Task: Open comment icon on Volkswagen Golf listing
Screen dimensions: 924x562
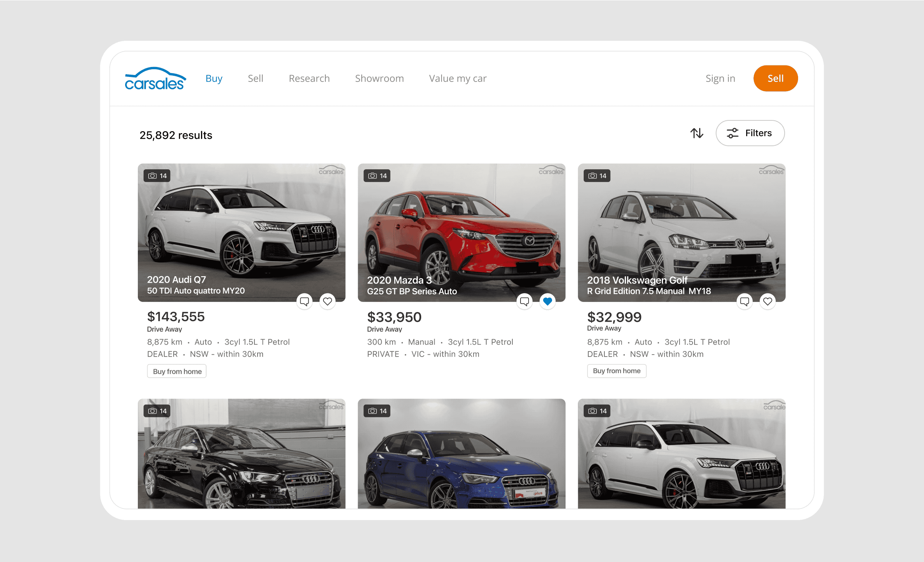Action: 745,301
